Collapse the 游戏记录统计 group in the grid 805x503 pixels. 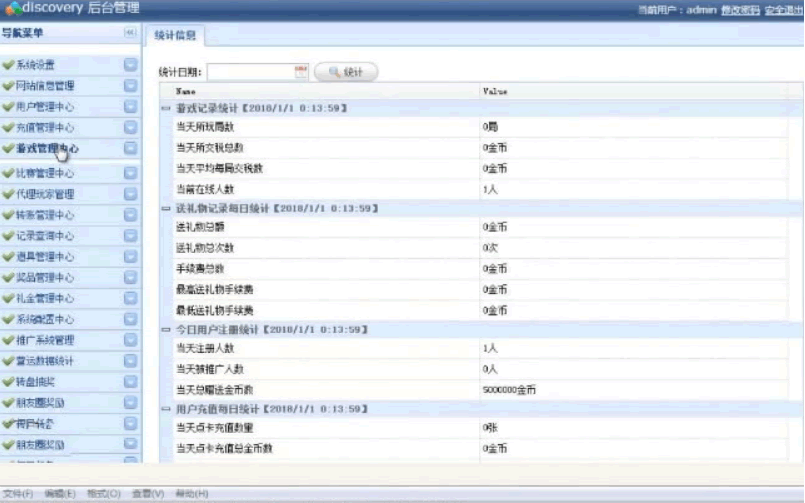tap(166, 108)
